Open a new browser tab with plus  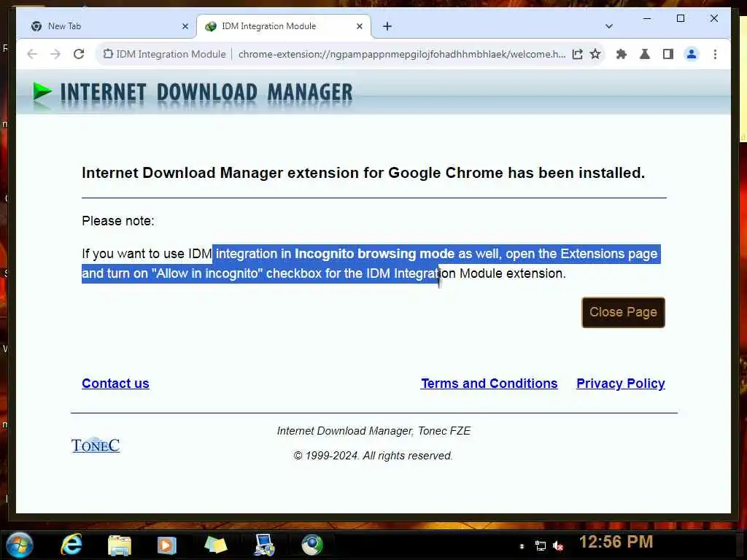387,26
